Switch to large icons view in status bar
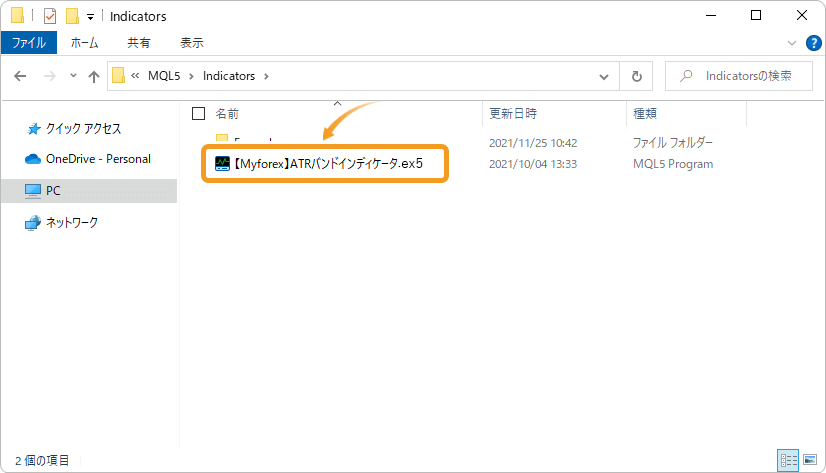Screen dimensions: 826x473 809,460
